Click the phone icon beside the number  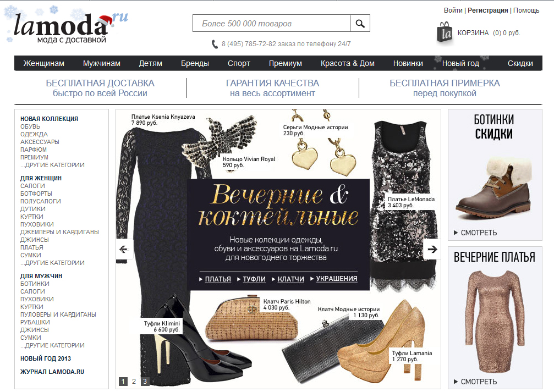(x=215, y=44)
